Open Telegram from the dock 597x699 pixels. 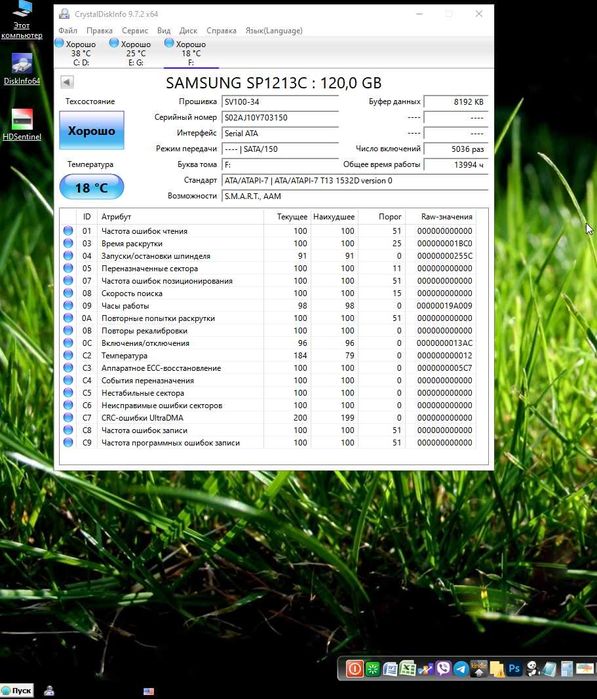click(461, 669)
